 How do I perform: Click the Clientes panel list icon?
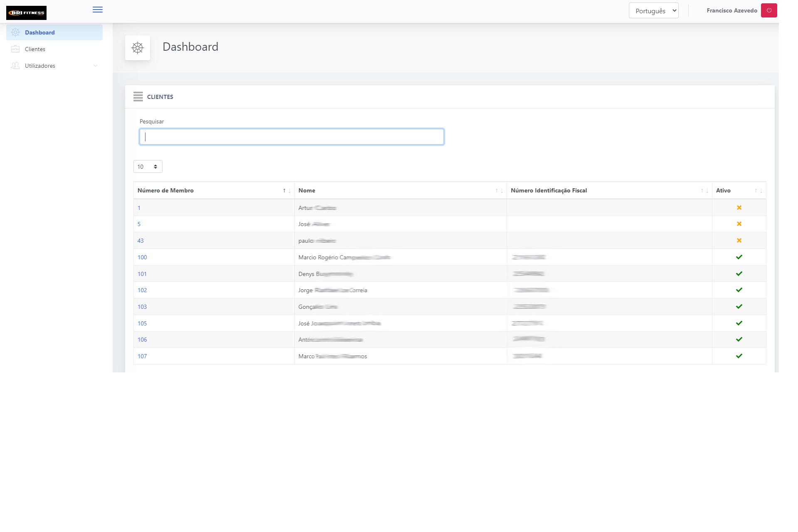138,96
